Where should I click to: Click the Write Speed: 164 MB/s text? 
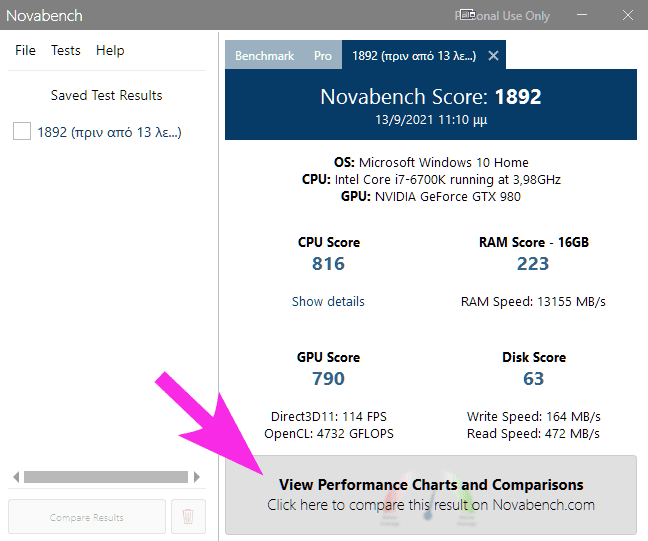click(x=534, y=416)
